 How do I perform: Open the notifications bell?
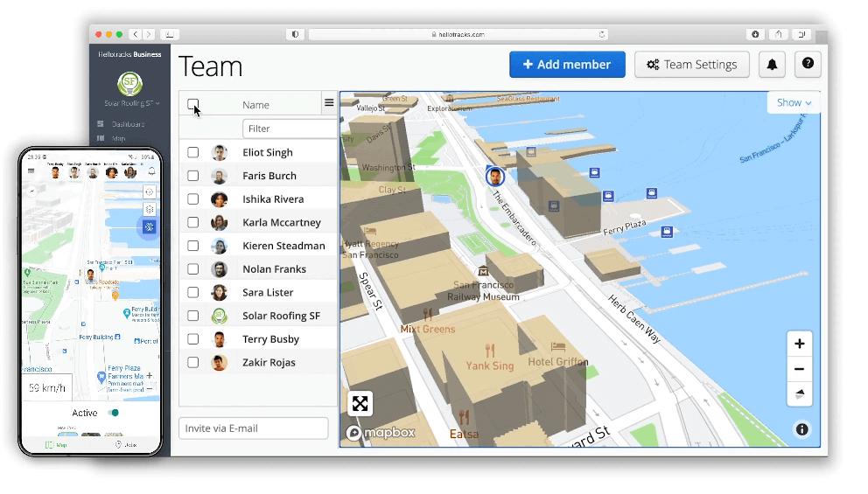[772, 65]
